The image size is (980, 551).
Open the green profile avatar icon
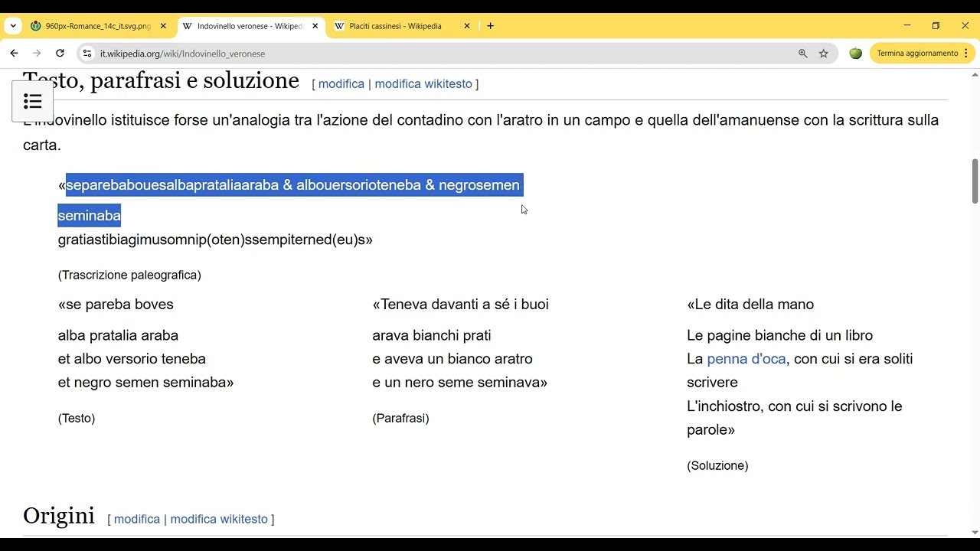tap(856, 54)
